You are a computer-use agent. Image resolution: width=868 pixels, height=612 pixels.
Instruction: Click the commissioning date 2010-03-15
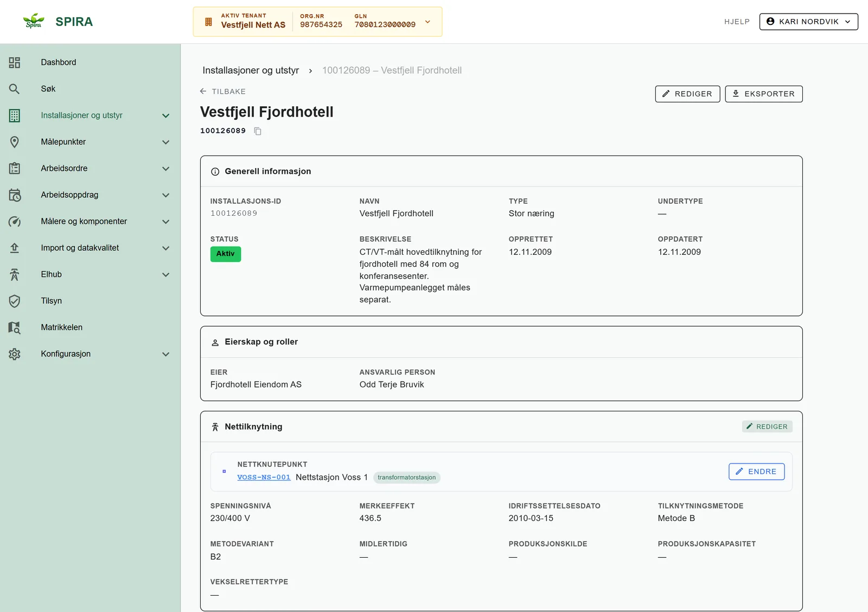pos(531,519)
